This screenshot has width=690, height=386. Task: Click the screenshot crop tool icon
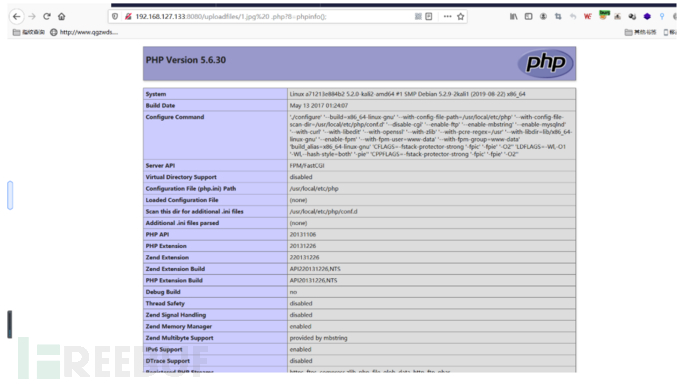pyautogui.click(x=558, y=17)
